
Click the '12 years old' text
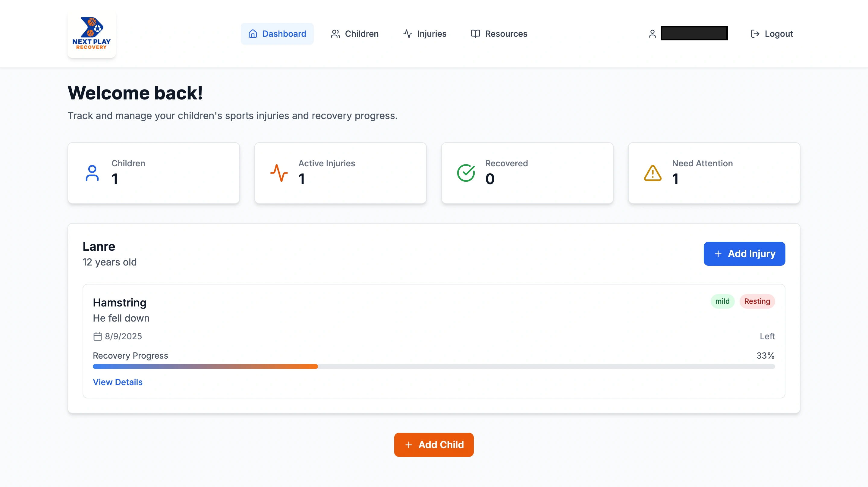(x=109, y=262)
